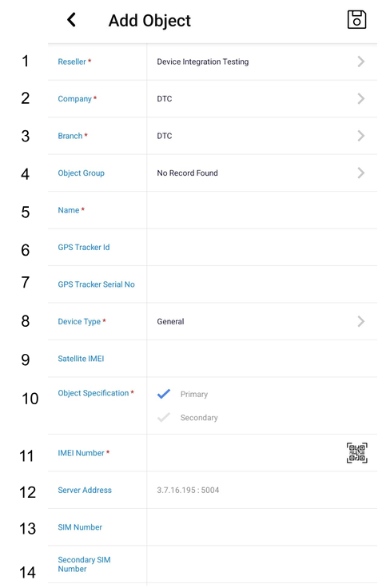Select the Satellite IMEI field
The height and width of the screenshot is (588, 390).
tap(262, 359)
